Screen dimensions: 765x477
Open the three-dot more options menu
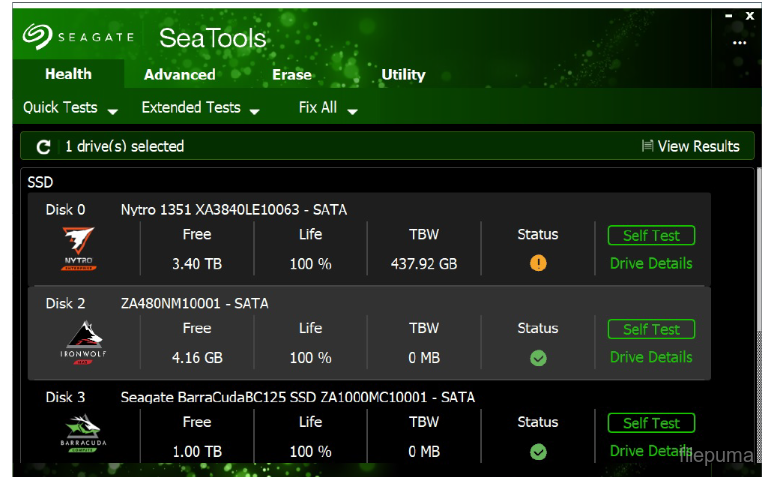click(739, 43)
